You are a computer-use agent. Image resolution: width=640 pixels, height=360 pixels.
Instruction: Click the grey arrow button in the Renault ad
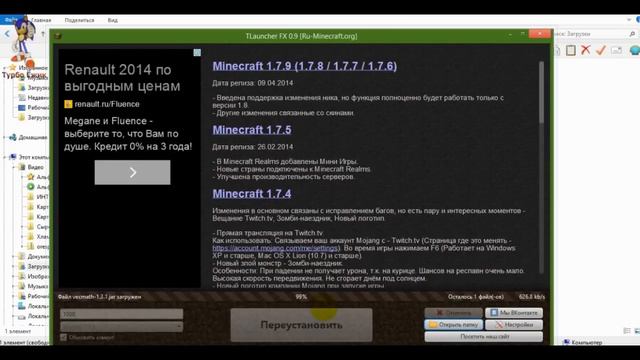[x=132, y=172]
